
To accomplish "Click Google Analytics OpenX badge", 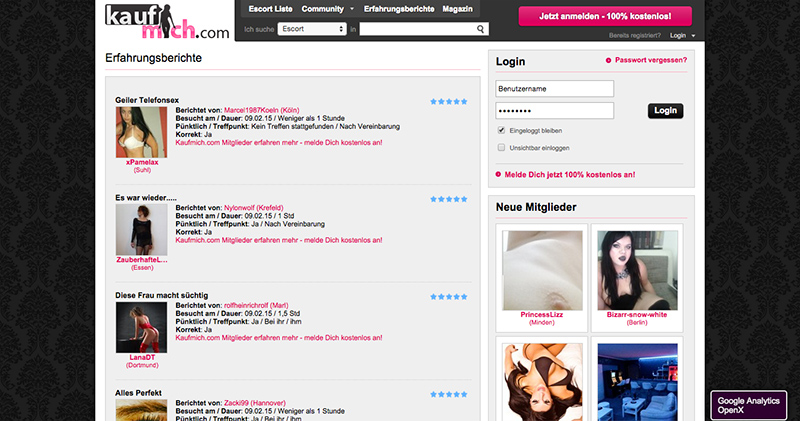I will 748,405.
